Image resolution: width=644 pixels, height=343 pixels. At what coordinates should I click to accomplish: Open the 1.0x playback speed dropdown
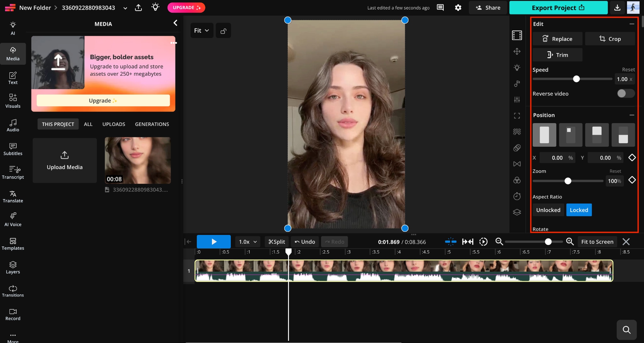coord(248,242)
